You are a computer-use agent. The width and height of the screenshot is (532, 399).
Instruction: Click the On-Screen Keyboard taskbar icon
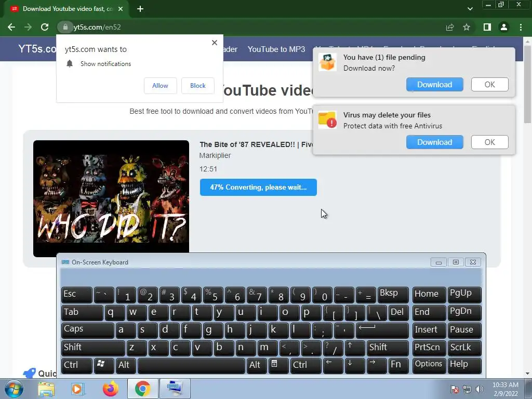coord(175,389)
